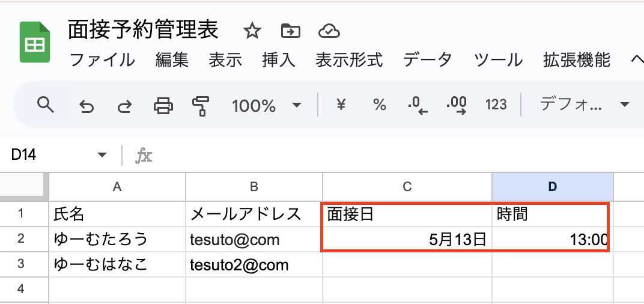Check the cloud save status icon
Image resolution: width=644 pixels, height=304 pixels.
[329, 31]
